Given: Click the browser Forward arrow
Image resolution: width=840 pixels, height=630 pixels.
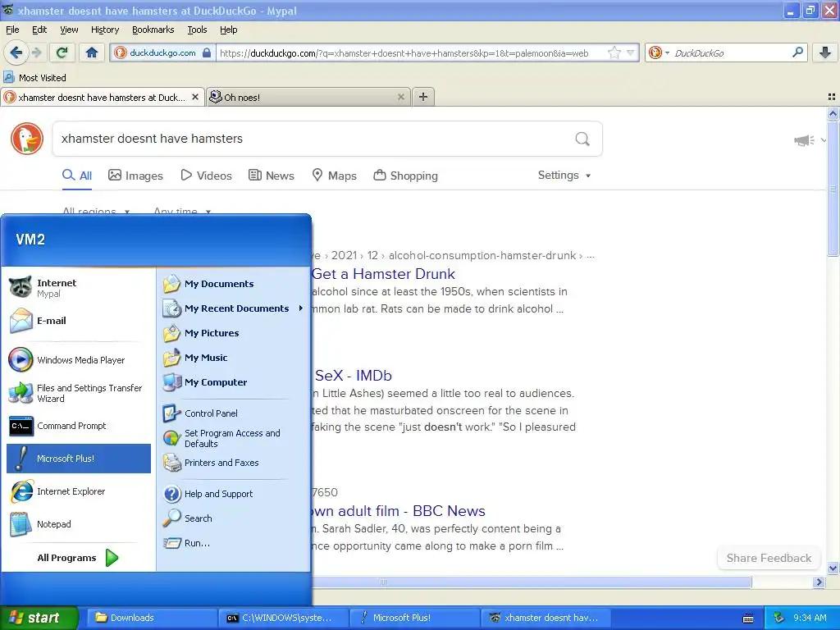Looking at the screenshot, I should click(36, 52).
